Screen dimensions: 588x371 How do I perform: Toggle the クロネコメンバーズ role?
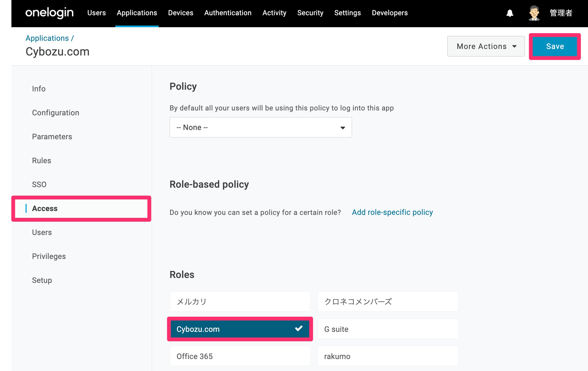tap(388, 301)
